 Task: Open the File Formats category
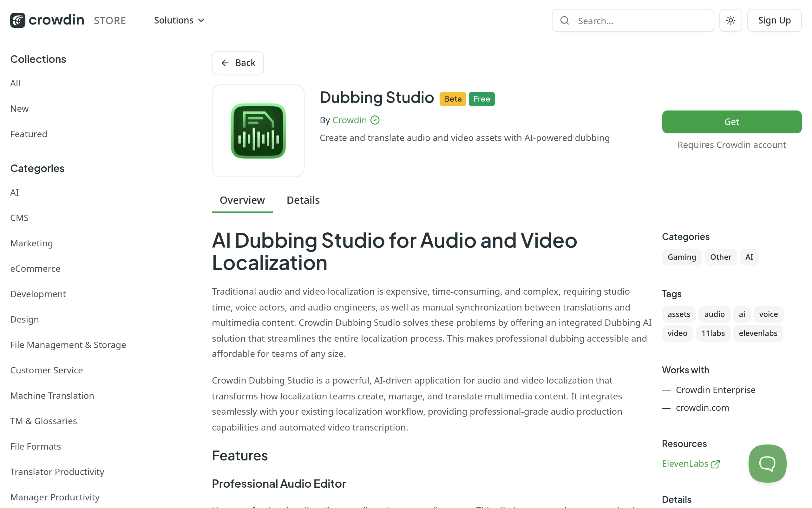[x=36, y=446]
